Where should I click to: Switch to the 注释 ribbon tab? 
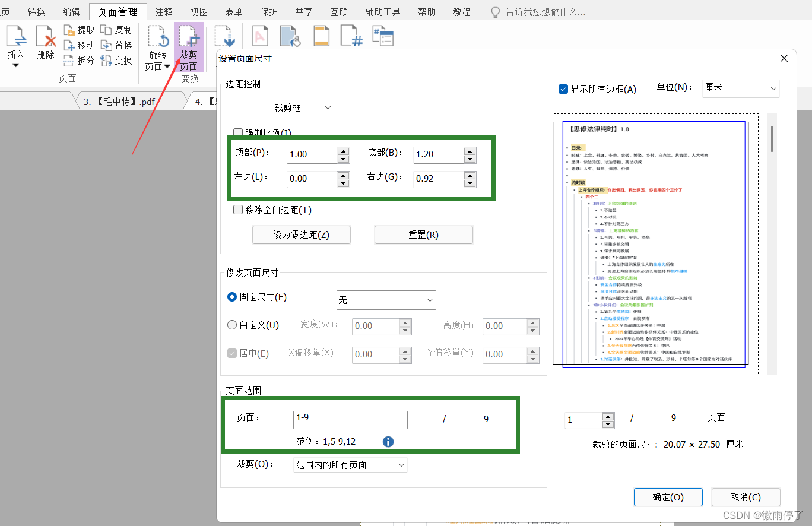[x=164, y=11]
